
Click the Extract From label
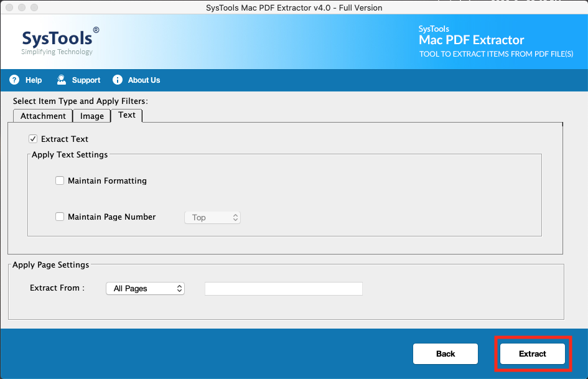click(x=57, y=288)
